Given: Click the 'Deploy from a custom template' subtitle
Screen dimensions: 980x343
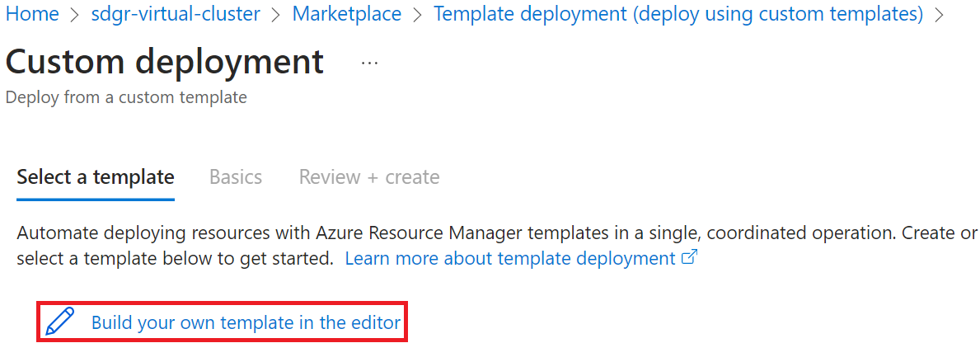Looking at the screenshot, I should 125,97.
